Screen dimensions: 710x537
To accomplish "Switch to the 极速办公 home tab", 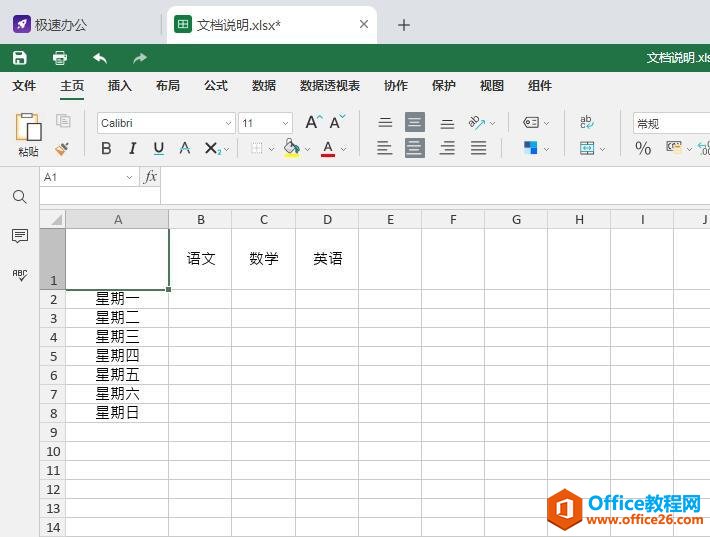I will click(x=50, y=25).
